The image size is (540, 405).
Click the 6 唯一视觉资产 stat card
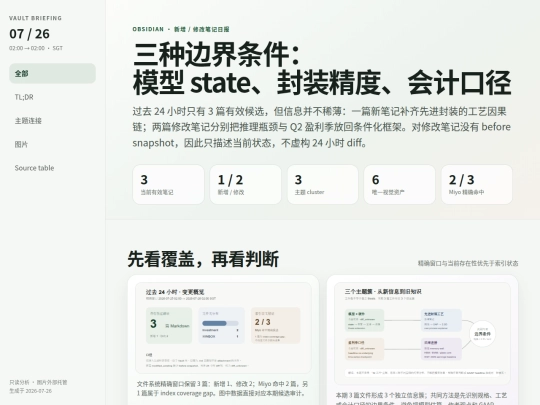coord(399,185)
